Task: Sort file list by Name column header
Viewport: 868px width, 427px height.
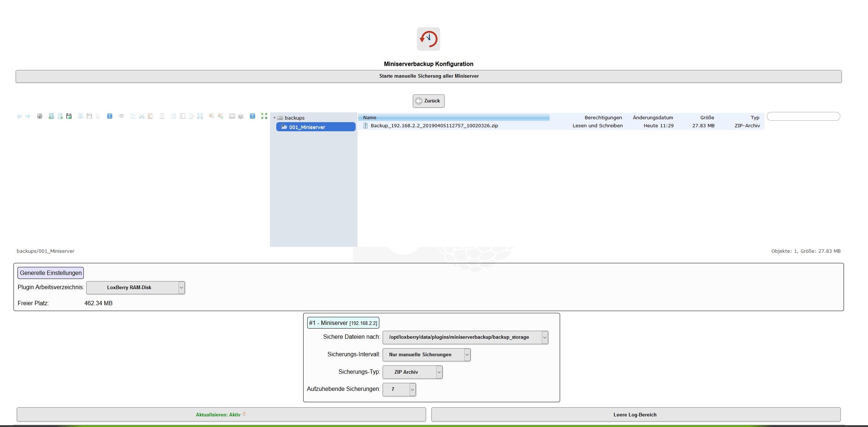Action: 370,117
